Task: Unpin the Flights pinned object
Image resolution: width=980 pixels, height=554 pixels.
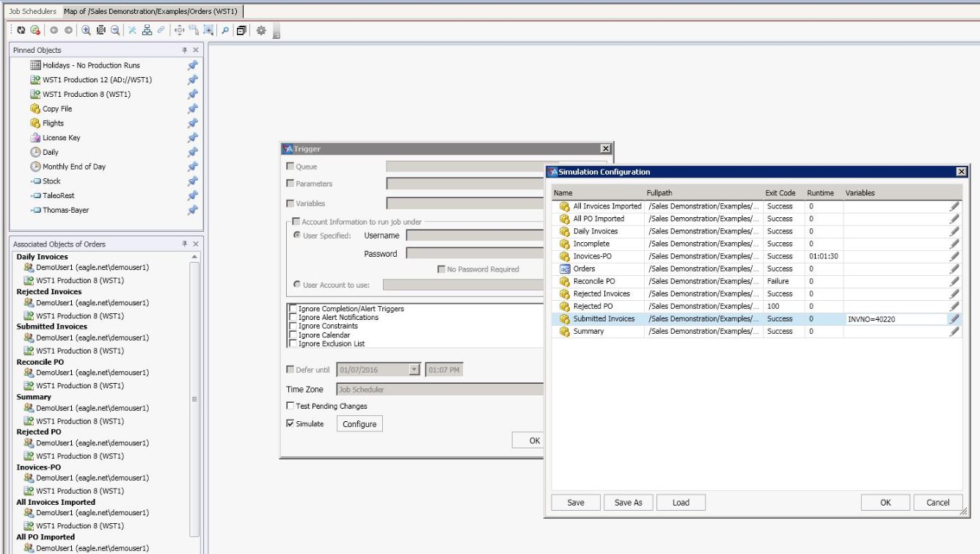Action: click(x=192, y=123)
